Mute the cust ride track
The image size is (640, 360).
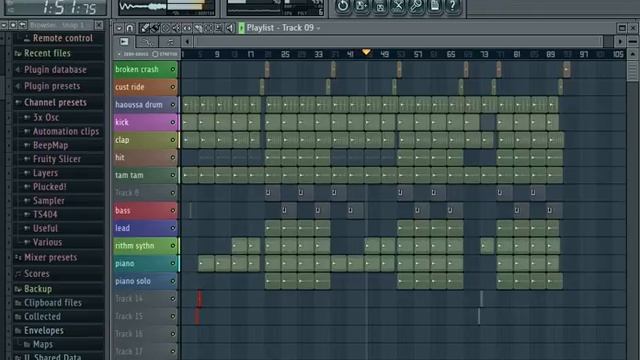pyautogui.click(x=173, y=87)
